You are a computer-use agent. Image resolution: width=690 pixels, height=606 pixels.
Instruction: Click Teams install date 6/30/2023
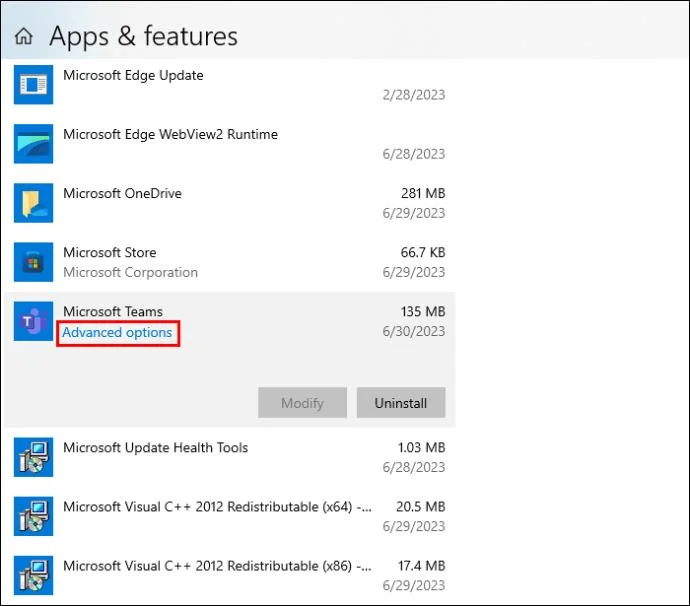414,331
